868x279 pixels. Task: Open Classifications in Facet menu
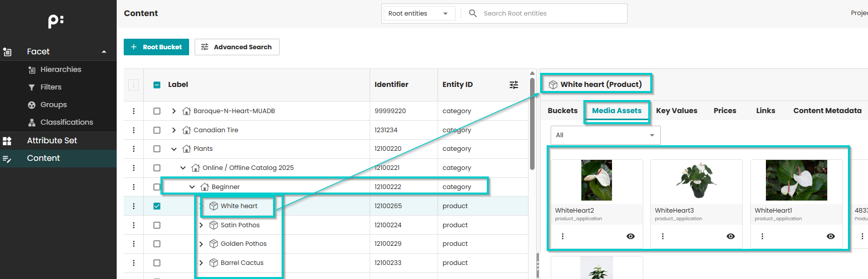pos(66,122)
